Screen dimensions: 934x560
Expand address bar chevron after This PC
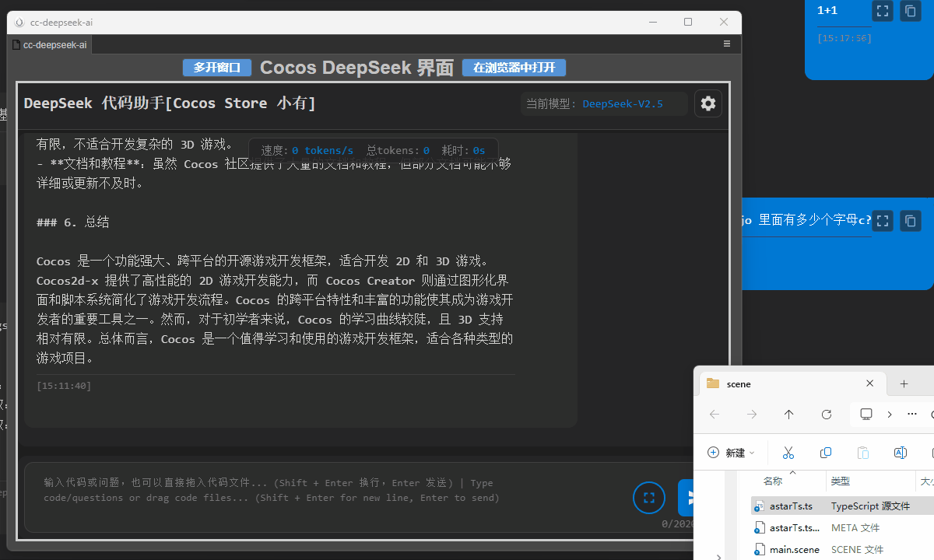click(889, 415)
